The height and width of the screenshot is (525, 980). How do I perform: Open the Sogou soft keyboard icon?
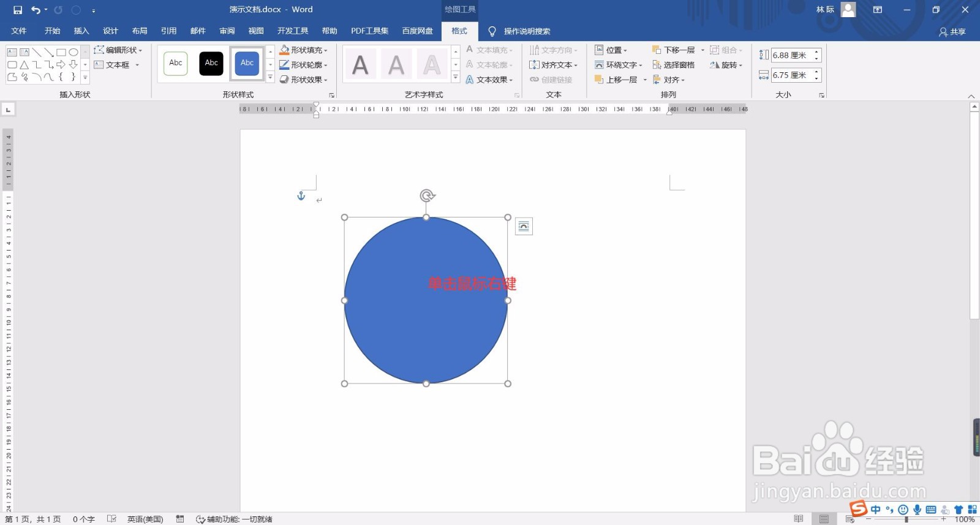(x=931, y=510)
